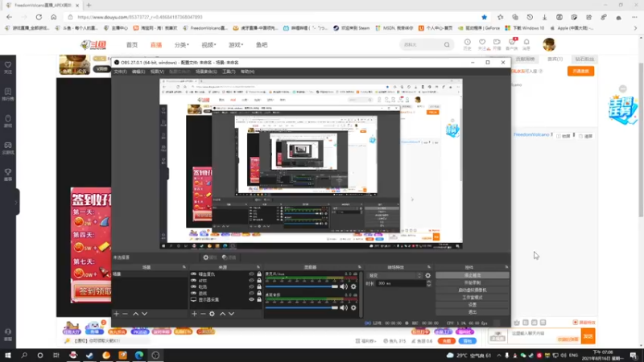
Task: Click the orange send button in Douyu chat
Action: pos(588,336)
